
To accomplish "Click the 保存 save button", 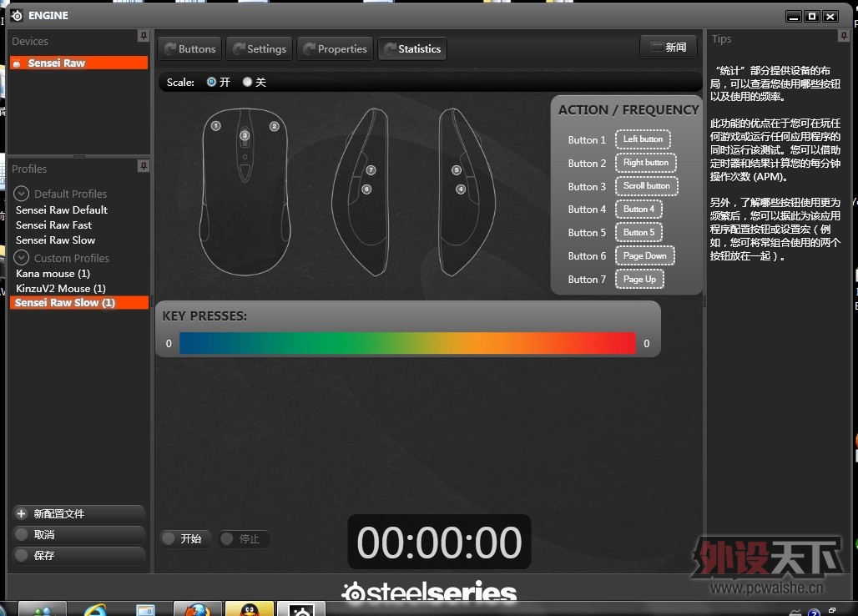I will coord(78,555).
